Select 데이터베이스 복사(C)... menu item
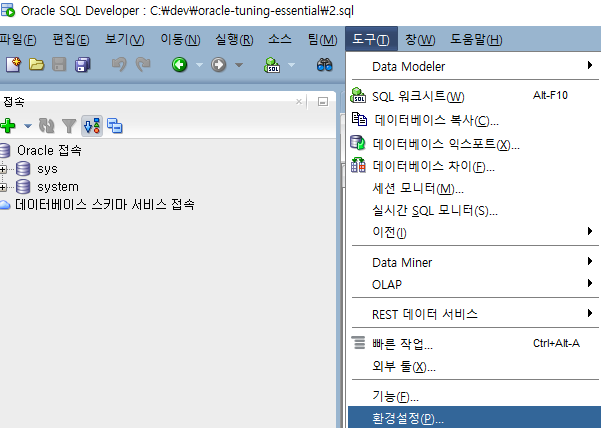601x428 pixels. click(473, 120)
